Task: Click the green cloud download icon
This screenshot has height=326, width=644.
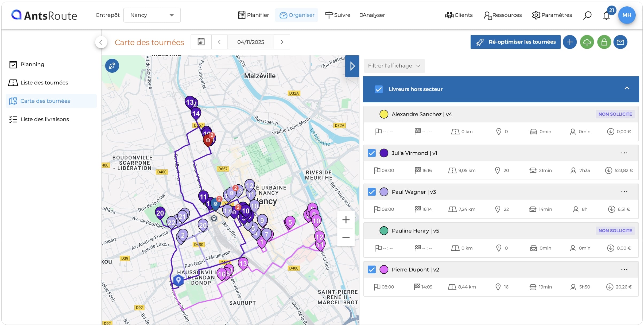Action: pos(587,42)
